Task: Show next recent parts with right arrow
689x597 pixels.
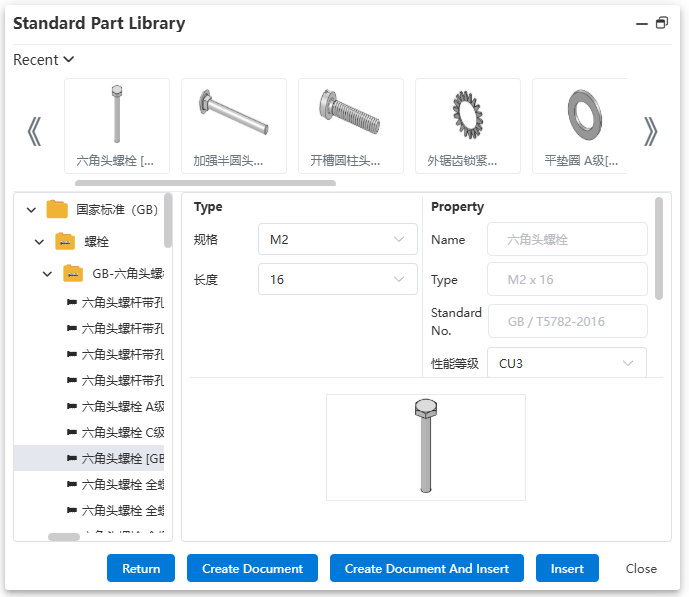Action: 651,131
